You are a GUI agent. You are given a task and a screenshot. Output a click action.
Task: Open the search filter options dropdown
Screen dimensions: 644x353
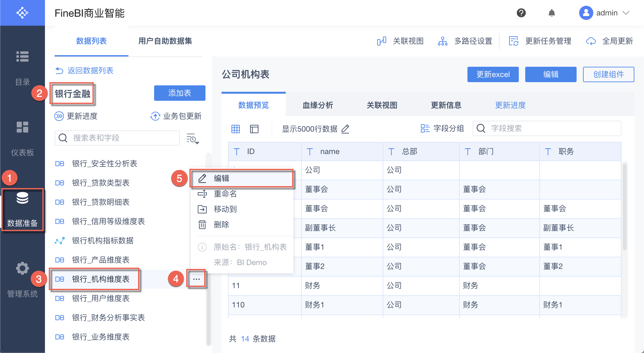[193, 138]
